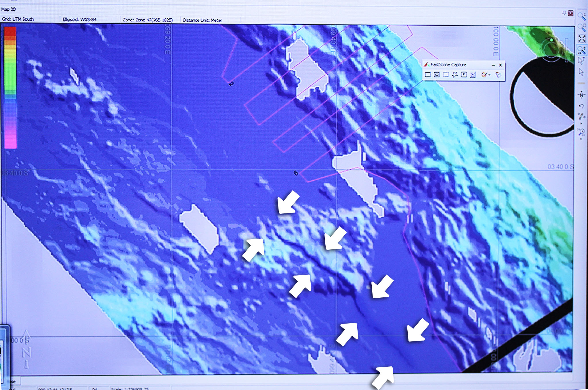Viewport: 588px width, 390px height.
Task: Pick the Freehand Region capture tool
Action: [x=455, y=74]
